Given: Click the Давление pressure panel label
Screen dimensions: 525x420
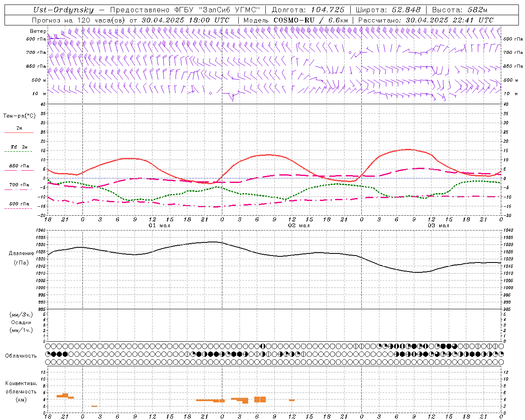Looking at the screenshot, I should tap(21, 253).
